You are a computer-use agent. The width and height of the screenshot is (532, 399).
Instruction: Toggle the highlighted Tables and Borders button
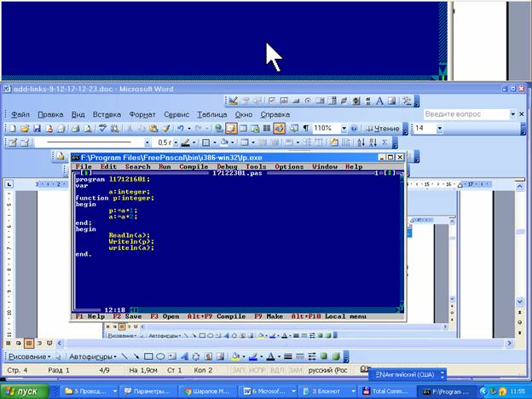click(231, 128)
